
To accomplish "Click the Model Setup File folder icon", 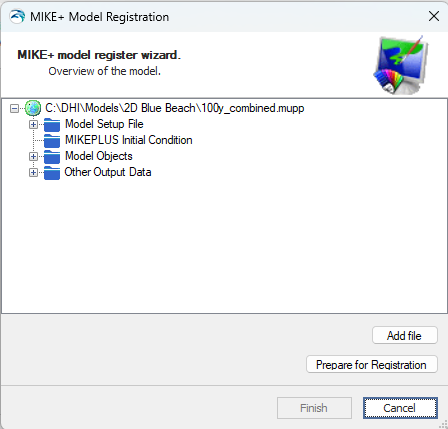I will (x=52, y=124).
